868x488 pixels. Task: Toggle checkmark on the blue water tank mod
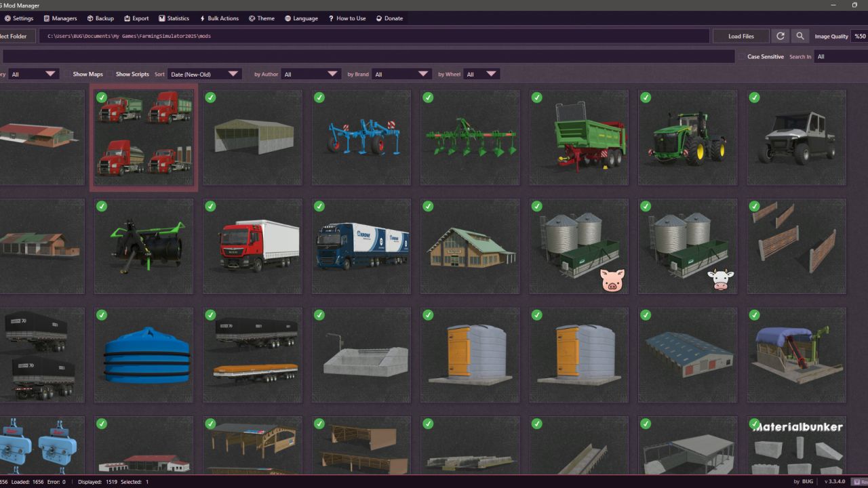(102, 315)
